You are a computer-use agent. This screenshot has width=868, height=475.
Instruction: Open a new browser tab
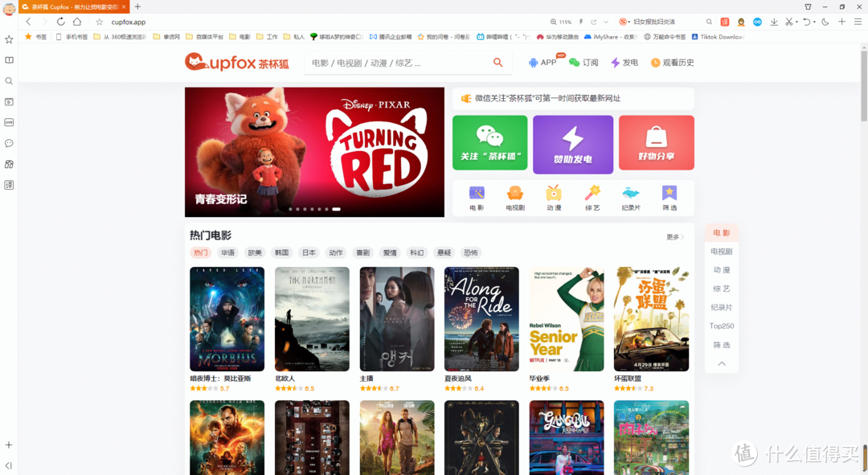138,6
